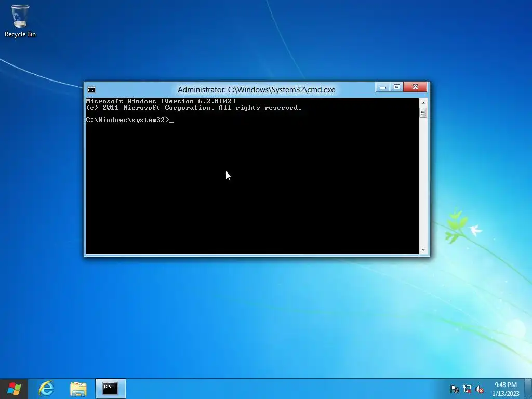
Task: Open the Action Center flag icon
Action: pyautogui.click(x=455, y=389)
